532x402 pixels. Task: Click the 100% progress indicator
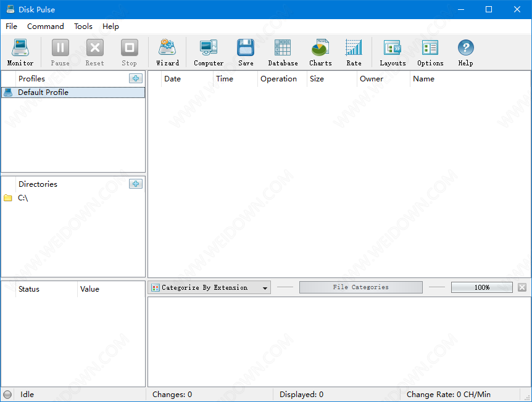tap(482, 287)
